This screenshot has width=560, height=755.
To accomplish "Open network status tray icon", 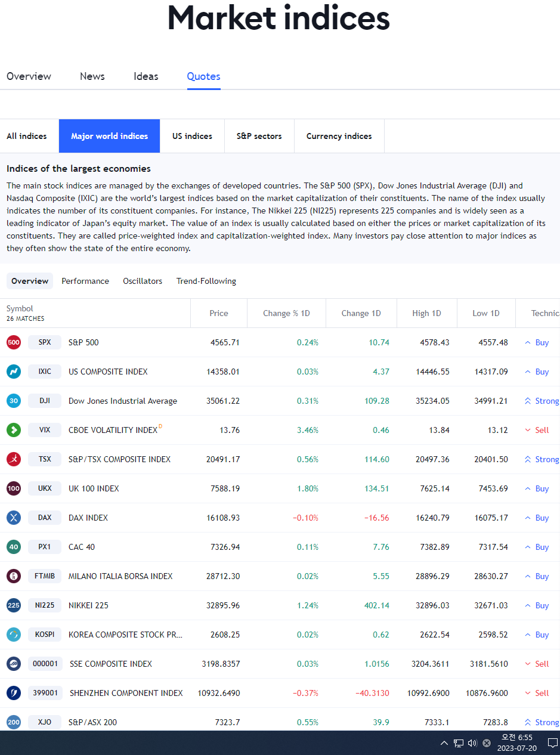I will [x=459, y=743].
